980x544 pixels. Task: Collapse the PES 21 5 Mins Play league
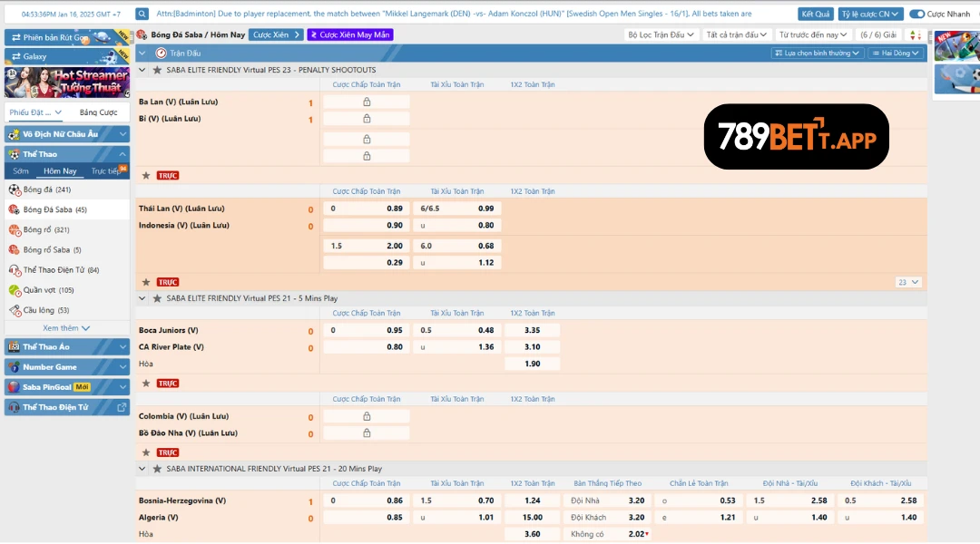point(142,298)
